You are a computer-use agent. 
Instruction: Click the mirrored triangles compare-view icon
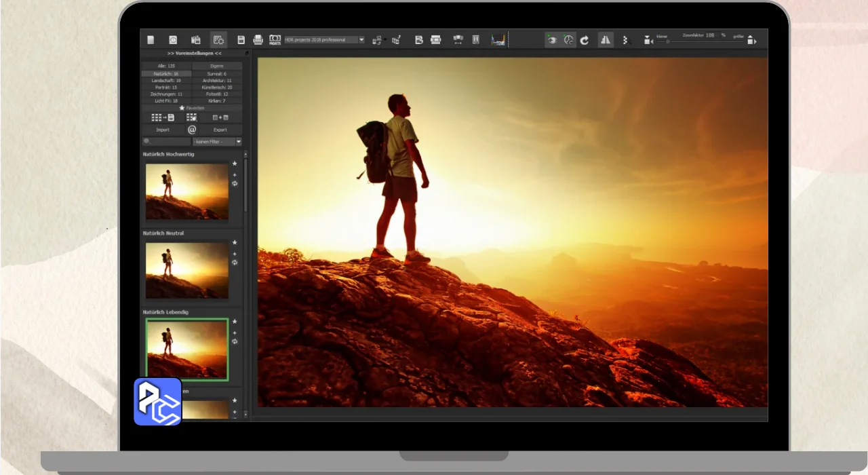pos(606,40)
